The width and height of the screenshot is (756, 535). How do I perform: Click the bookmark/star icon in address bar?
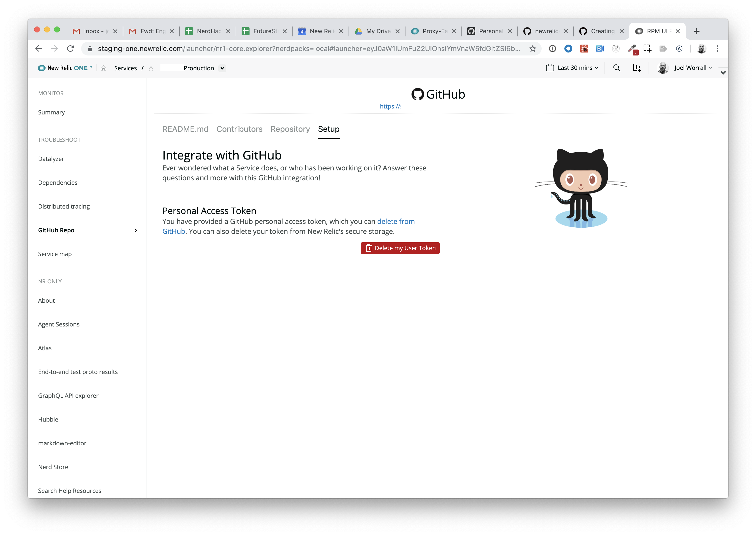tap(533, 49)
